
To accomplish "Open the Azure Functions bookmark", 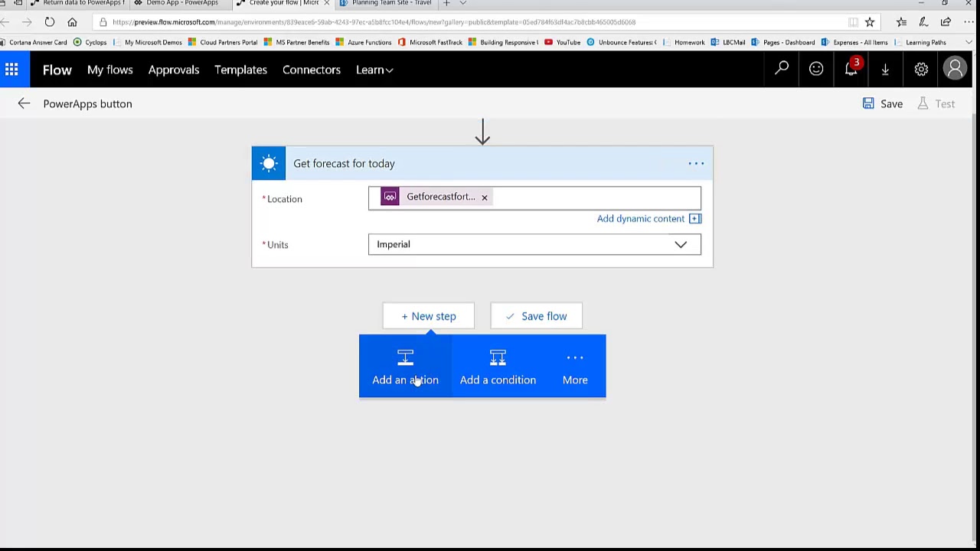I will [363, 42].
